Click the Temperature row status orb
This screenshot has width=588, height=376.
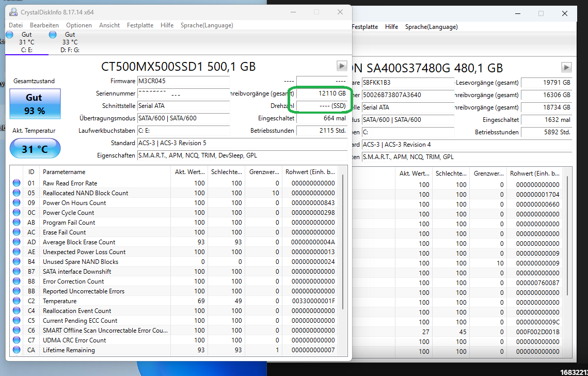pyautogui.click(x=17, y=301)
